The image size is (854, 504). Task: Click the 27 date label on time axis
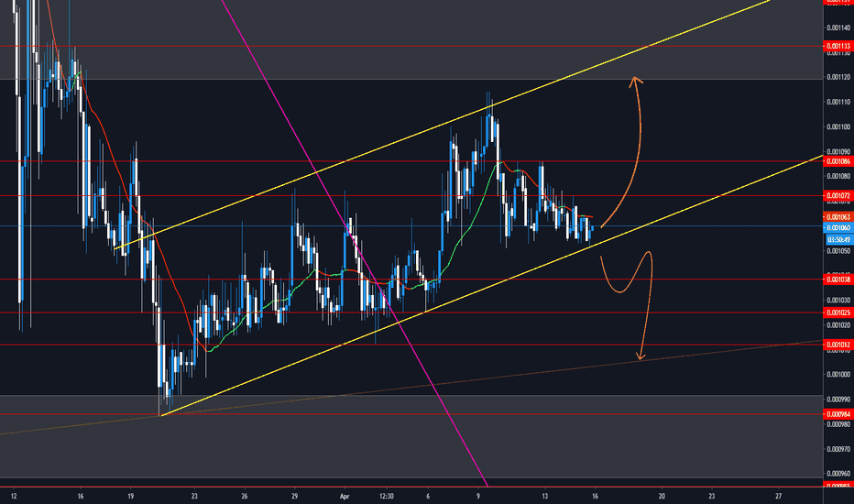(x=778, y=497)
